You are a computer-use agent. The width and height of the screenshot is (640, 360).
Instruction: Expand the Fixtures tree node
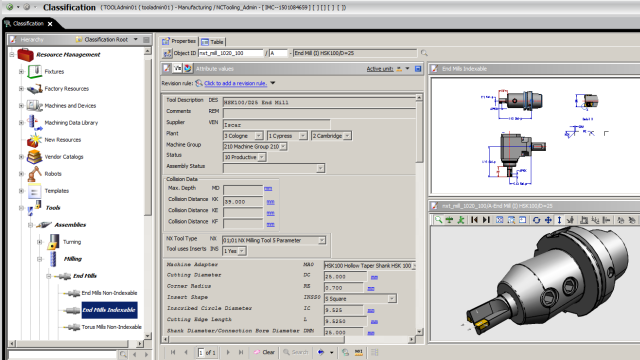point(21,71)
